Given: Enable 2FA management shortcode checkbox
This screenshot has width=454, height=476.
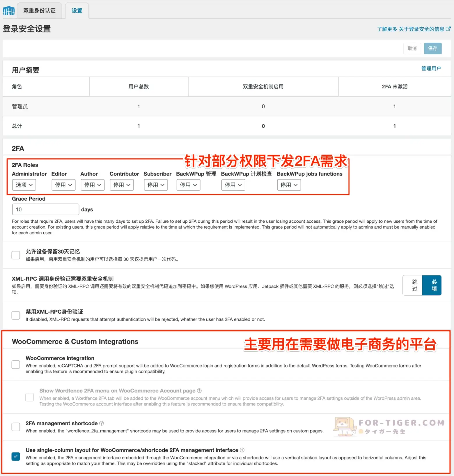Looking at the screenshot, I should click(16, 427).
